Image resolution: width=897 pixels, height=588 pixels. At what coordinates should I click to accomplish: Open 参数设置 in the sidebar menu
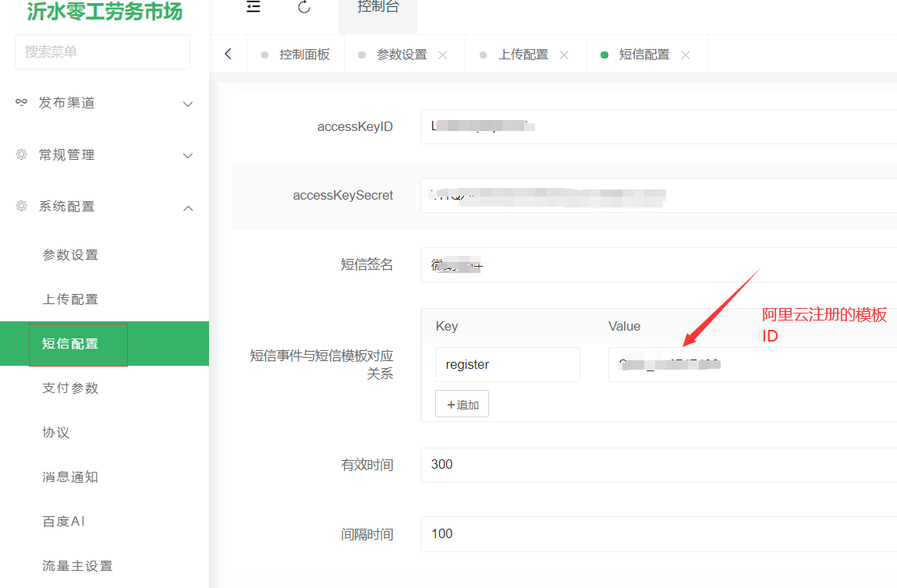pos(70,255)
